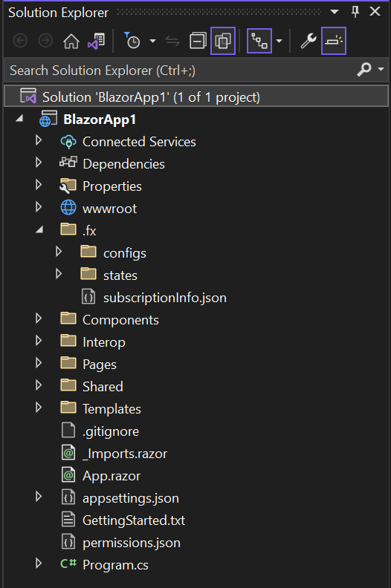
Task: Toggle Preview Selected Items button
Action: pos(334,41)
